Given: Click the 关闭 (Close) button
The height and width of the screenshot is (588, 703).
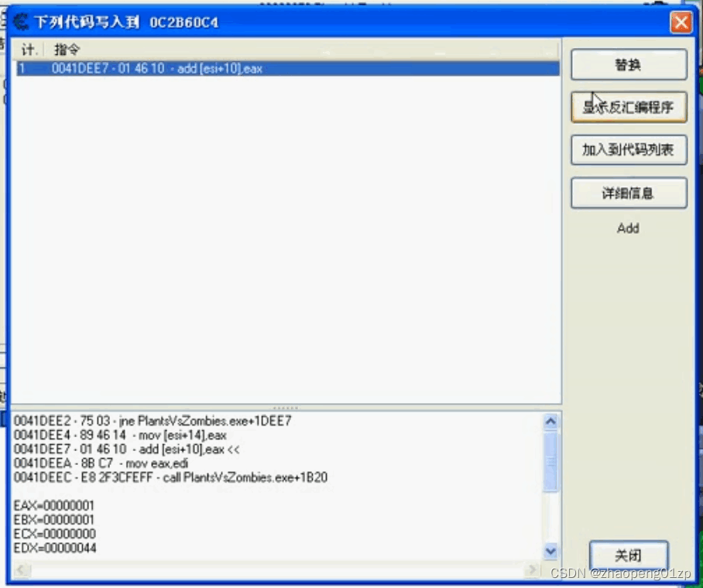Looking at the screenshot, I should point(628,556).
